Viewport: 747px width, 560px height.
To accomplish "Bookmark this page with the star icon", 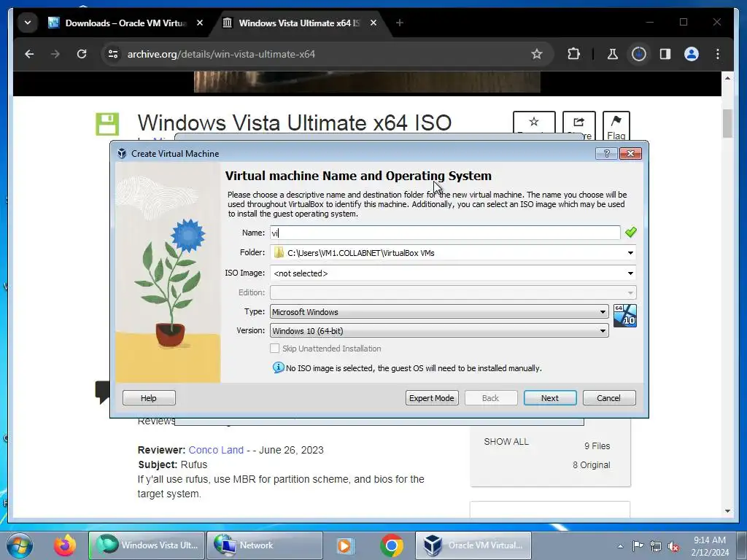I will click(x=536, y=54).
